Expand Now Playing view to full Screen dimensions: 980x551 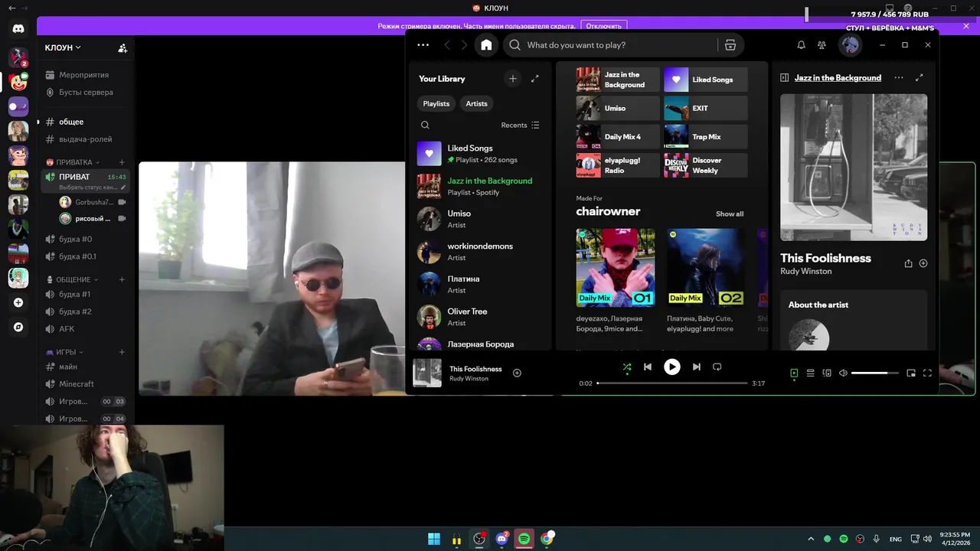pyautogui.click(x=920, y=78)
